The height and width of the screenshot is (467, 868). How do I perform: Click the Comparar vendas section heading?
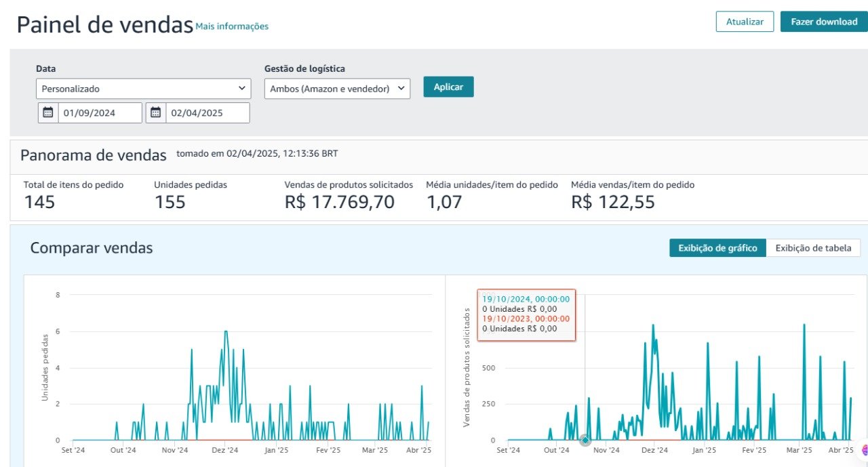pyautogui.click(x=92, y=248)
